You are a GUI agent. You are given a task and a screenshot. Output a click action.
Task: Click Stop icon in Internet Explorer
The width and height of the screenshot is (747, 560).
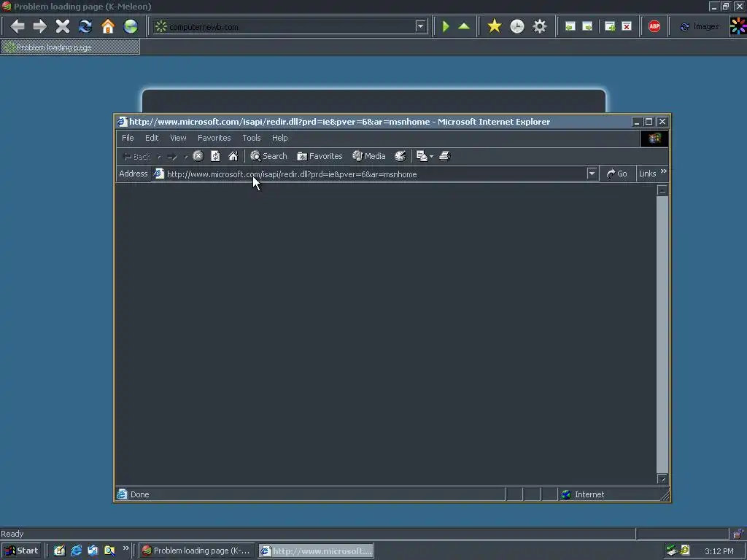pyautogui.click(x=198, y=156)
